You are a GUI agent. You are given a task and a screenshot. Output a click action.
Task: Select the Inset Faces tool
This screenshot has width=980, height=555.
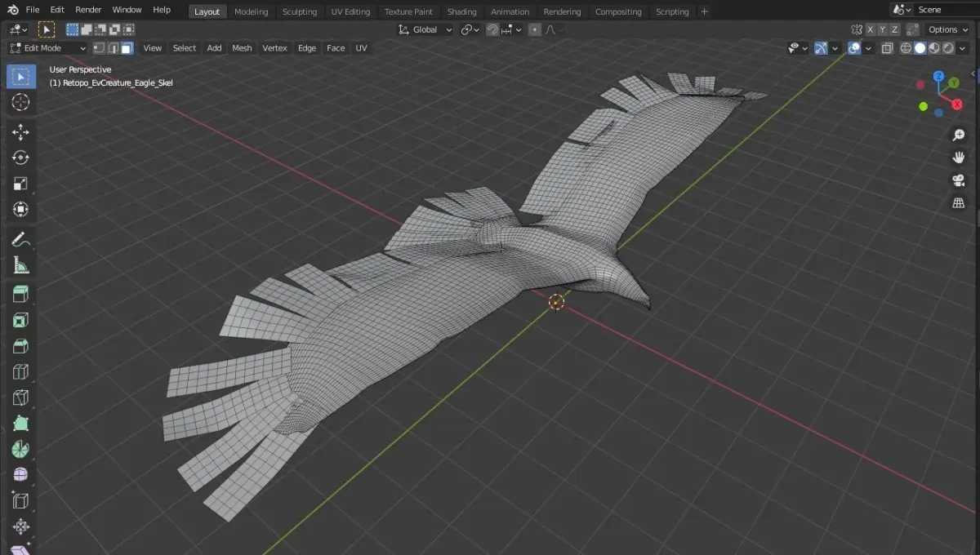pos(21,321)
